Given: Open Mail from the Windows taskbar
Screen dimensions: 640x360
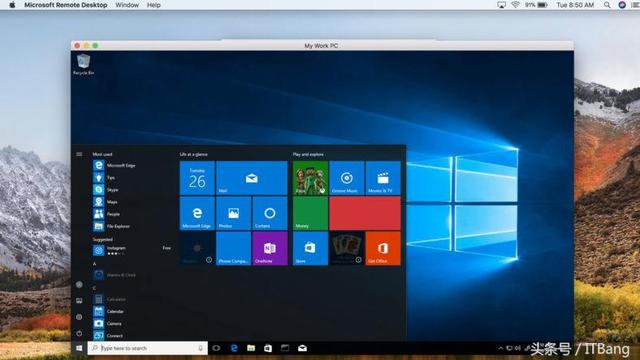Looking at the screenshot, I should pos(302,348).
